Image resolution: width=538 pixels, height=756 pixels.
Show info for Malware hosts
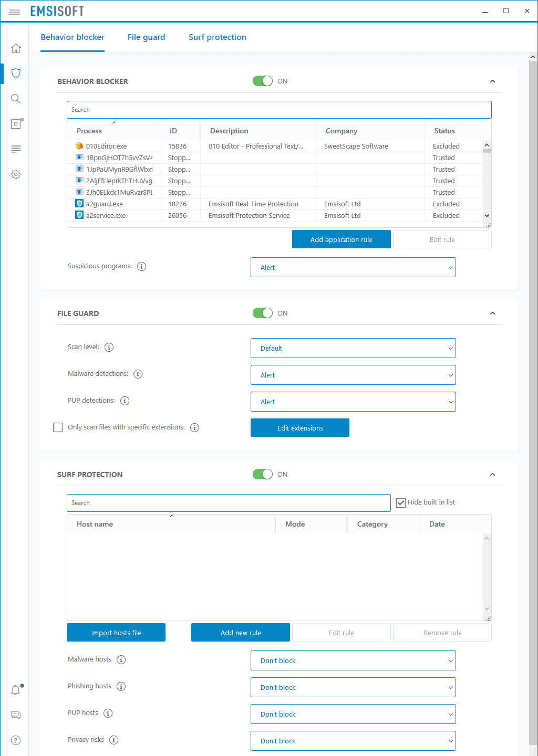tap(121, 660)
